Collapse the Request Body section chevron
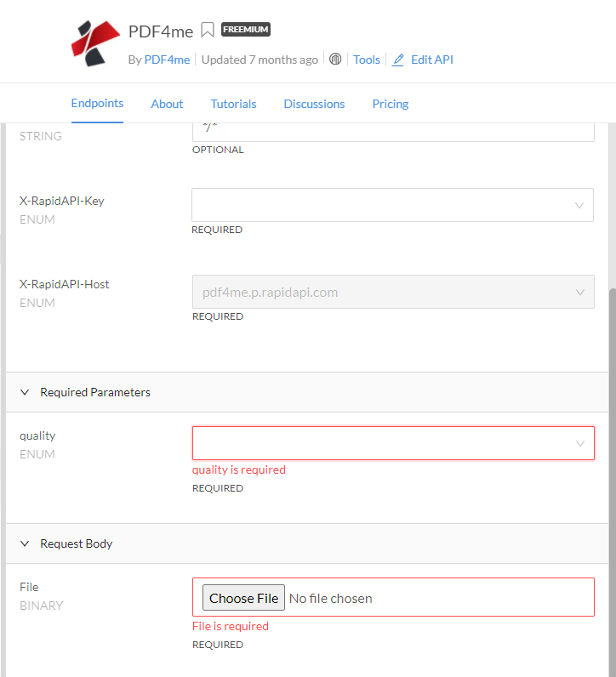Image resolution: width=616 pixels, height=677 pixels. 25,543
